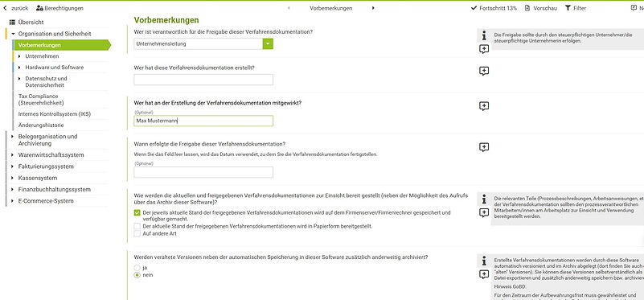Expand Belegorganisation und Archivierung
This screenshot has height=300, width=644.
[x=13, y=137]
